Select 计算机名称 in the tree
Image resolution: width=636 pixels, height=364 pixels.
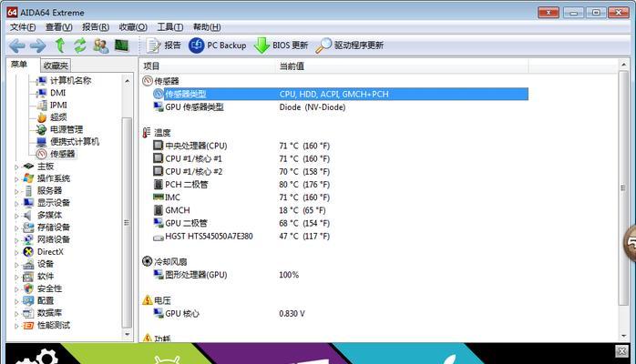(70, 81)
